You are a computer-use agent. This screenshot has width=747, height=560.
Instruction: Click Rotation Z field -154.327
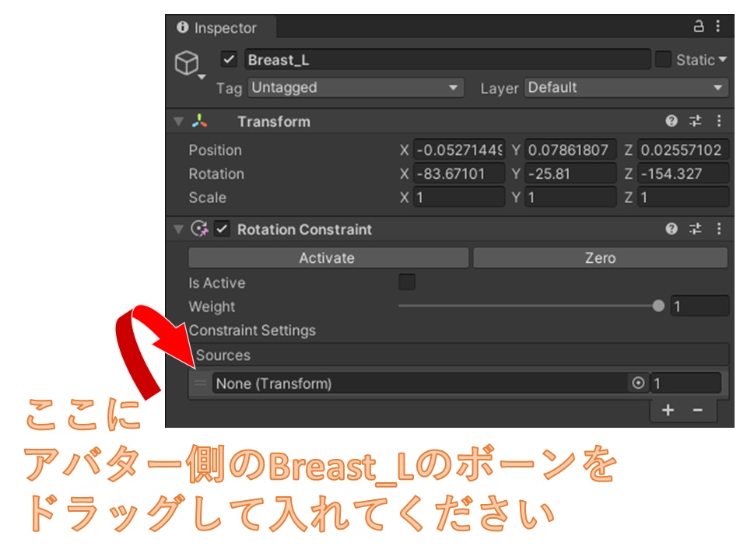coord(683,173)
